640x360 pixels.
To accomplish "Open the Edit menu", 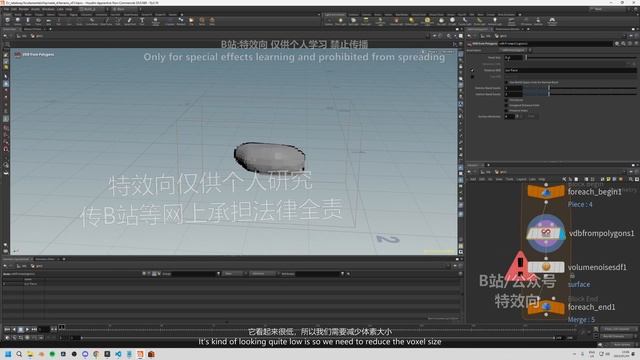I will pyautogui.click(x=14, y=9).
